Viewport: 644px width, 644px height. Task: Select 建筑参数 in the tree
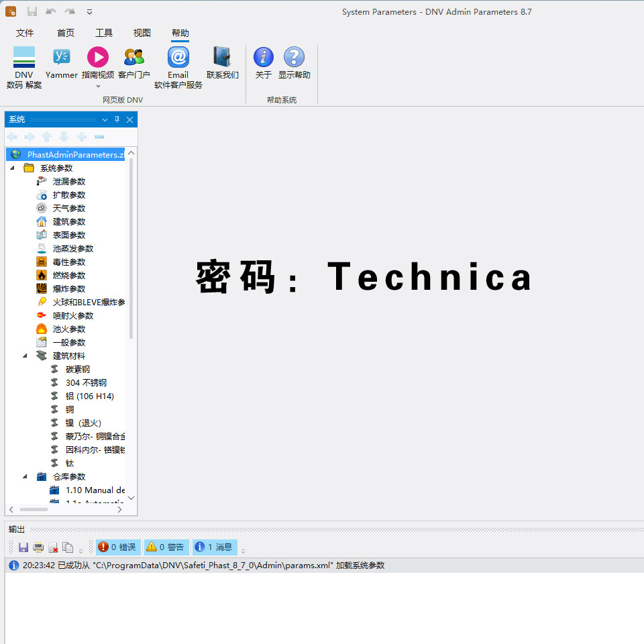[69, 222]
